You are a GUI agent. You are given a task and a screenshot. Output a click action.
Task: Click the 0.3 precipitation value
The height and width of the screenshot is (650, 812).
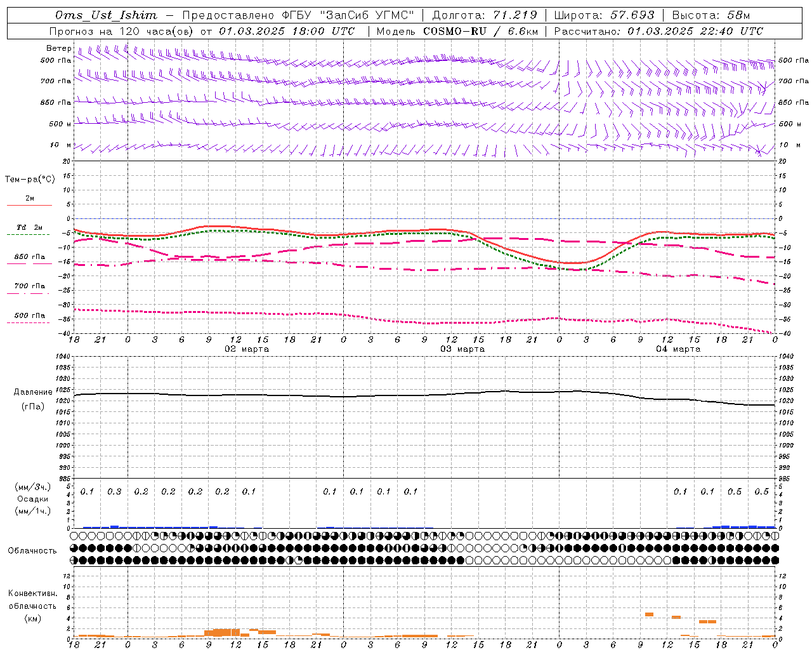114,492
